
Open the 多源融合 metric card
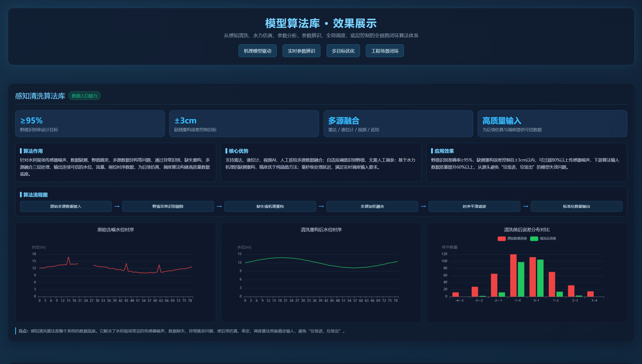pos(398,124)
